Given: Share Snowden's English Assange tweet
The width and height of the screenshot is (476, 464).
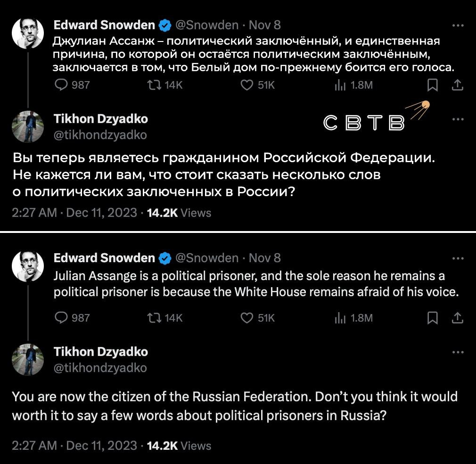Looking at the screenshot, I should pos(457,318).
